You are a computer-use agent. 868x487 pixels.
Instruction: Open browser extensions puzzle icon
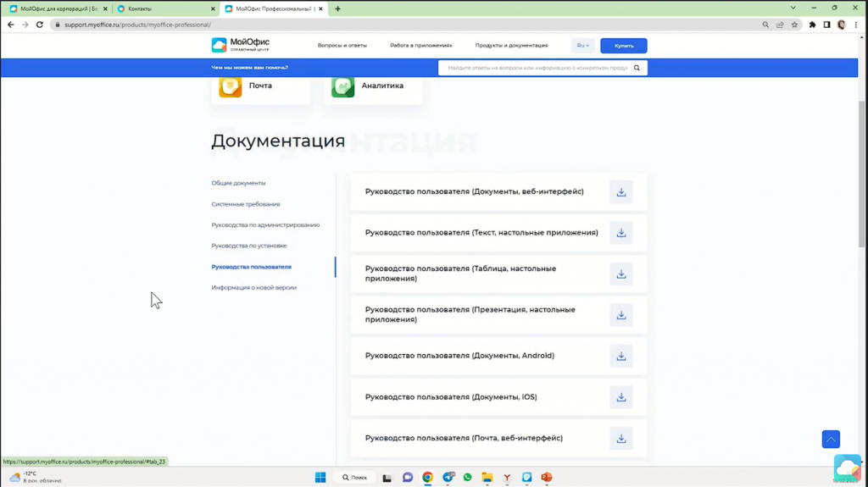coord(812,25)
